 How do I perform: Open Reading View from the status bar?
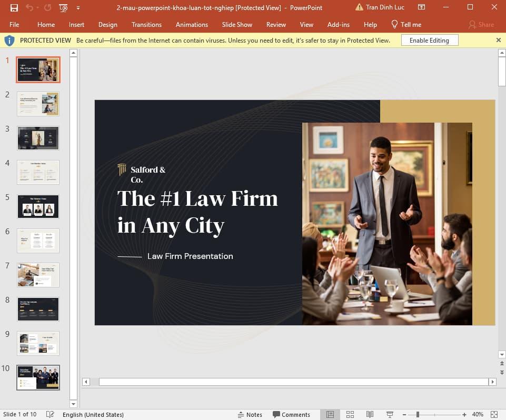[370, 414]
